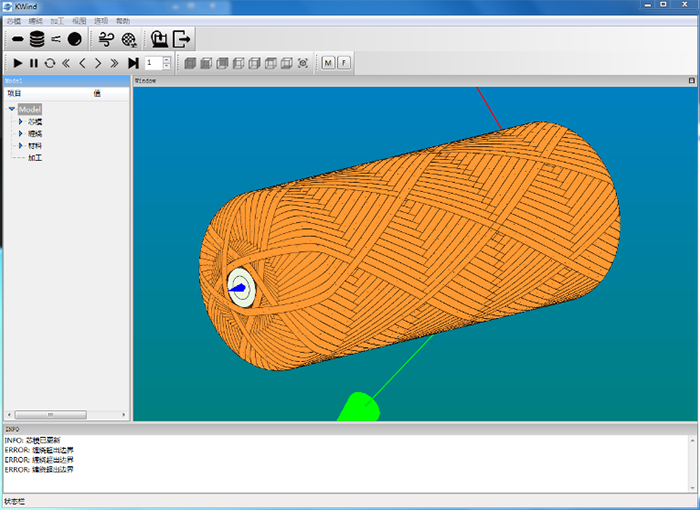
Task: Expand the 芯模 tree node arrow
Action: [x=21, y=121]
